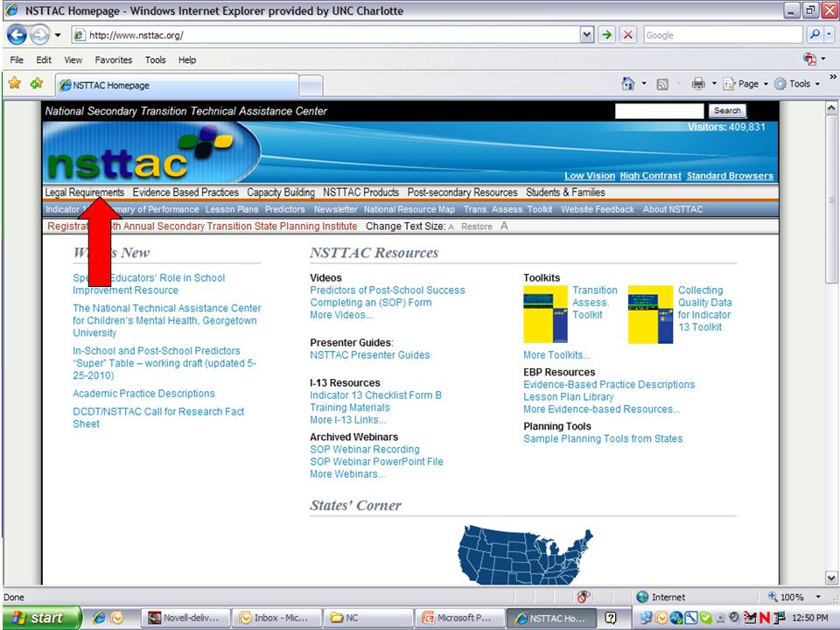Open the recent pages dropdown beside Forward
840x630 pixels.
pos(58,35)
